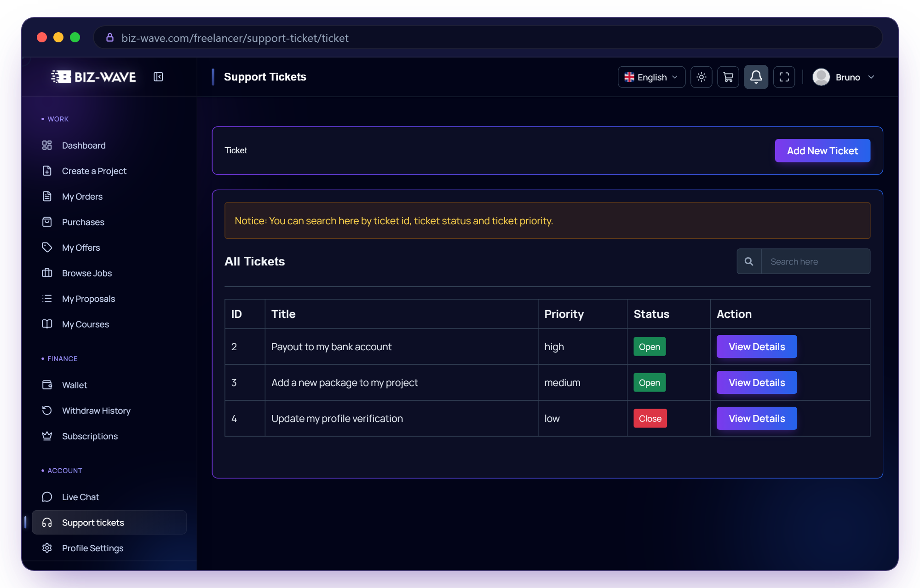Open notifications bell icon
The height and width of the screenshot is (588, 920).
[x=756, y=77]
